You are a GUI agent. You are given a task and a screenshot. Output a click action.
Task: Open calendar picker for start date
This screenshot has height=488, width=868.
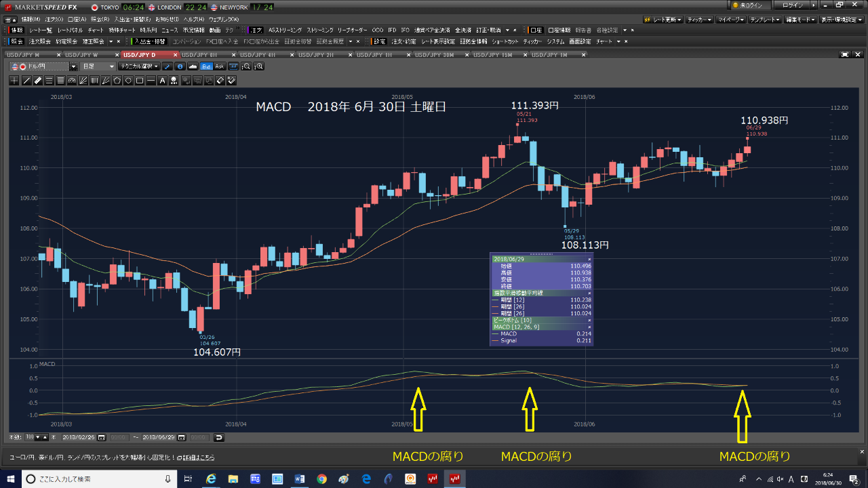click(x=102, y=438)
